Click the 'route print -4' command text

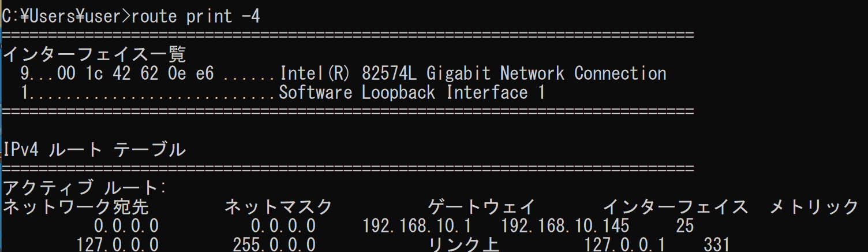[x=196, y=16]
